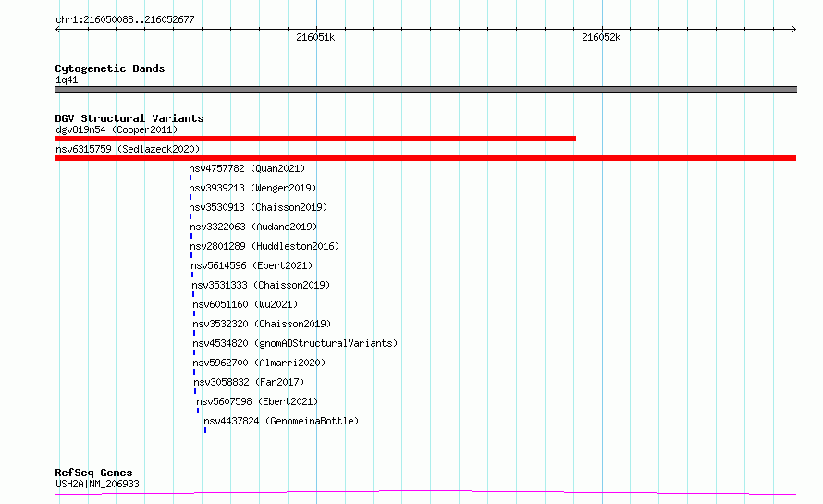Open variant nsv2801289 (Huddleston2016)
The image size is (823, 504).
click(x=264, y=246)
